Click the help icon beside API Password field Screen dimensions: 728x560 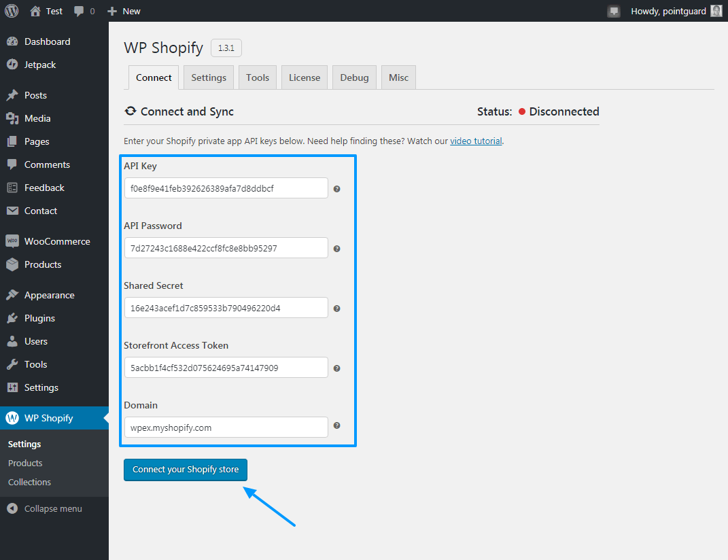coord(336,249)
